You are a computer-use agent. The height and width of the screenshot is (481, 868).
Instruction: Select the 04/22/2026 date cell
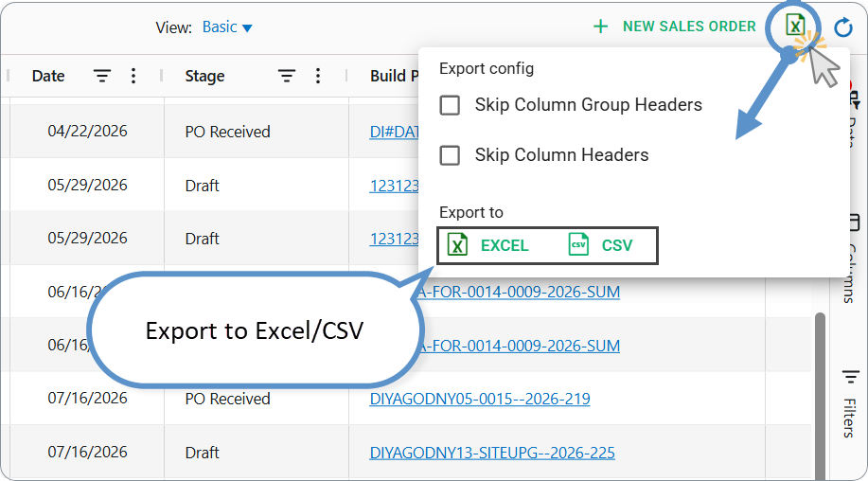click(87, 132)
